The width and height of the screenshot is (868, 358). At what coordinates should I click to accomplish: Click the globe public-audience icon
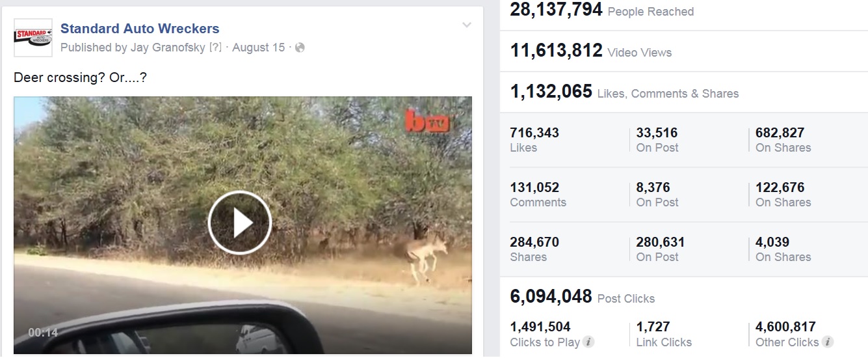tap(300, 48)
